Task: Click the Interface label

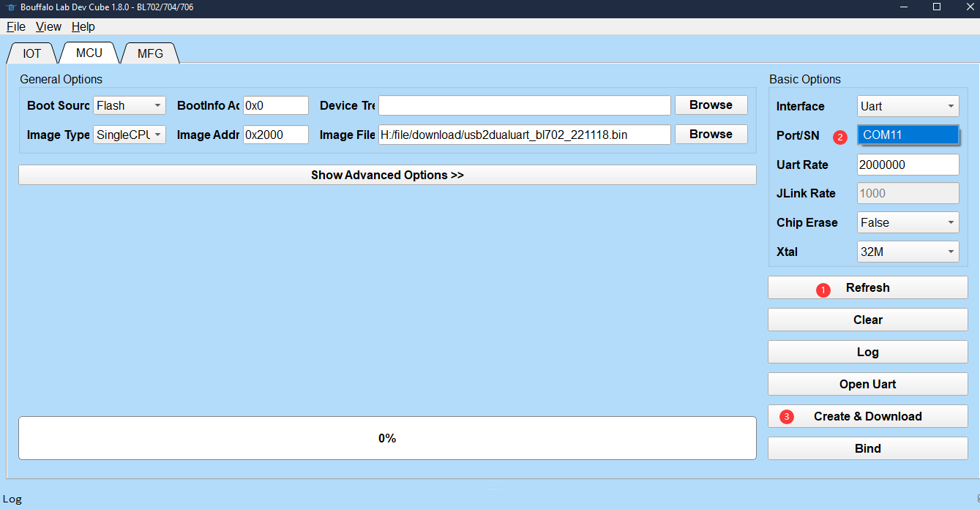Action: (x=800, y=106)
